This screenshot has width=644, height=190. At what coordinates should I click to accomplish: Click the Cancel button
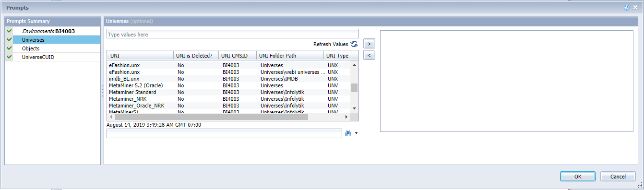618,177
